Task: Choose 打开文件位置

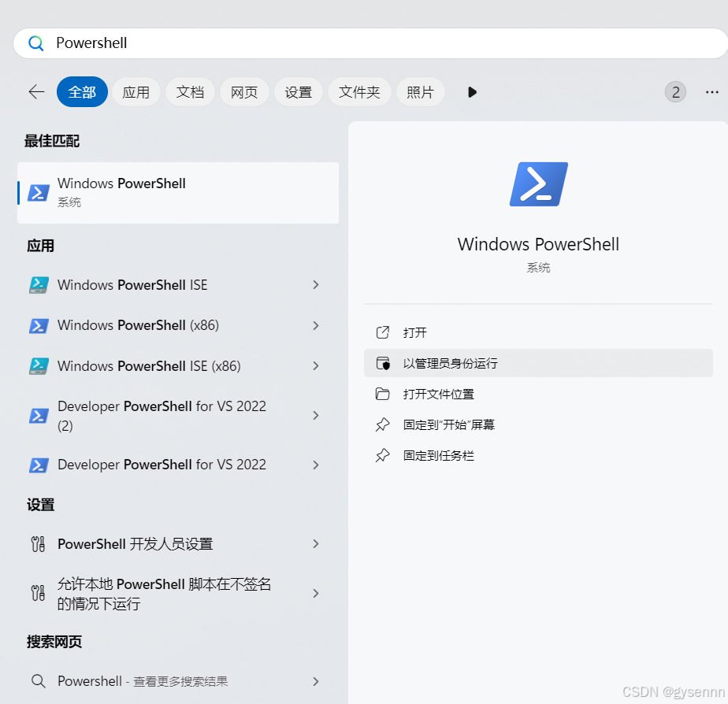Action: [538, 394]
